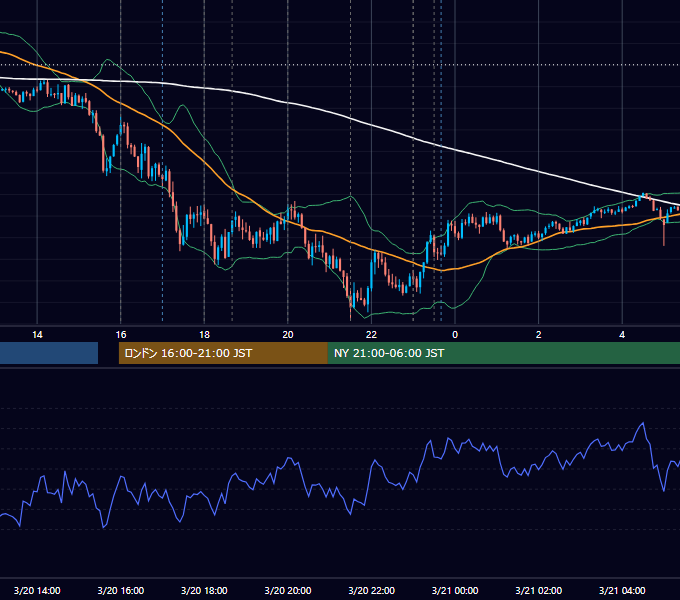Image resolution: width=680 pixels, height=600 pixels.
Task: Click the ロンドン 16:00-21:00 JST session bar
Action: point(223,353)
